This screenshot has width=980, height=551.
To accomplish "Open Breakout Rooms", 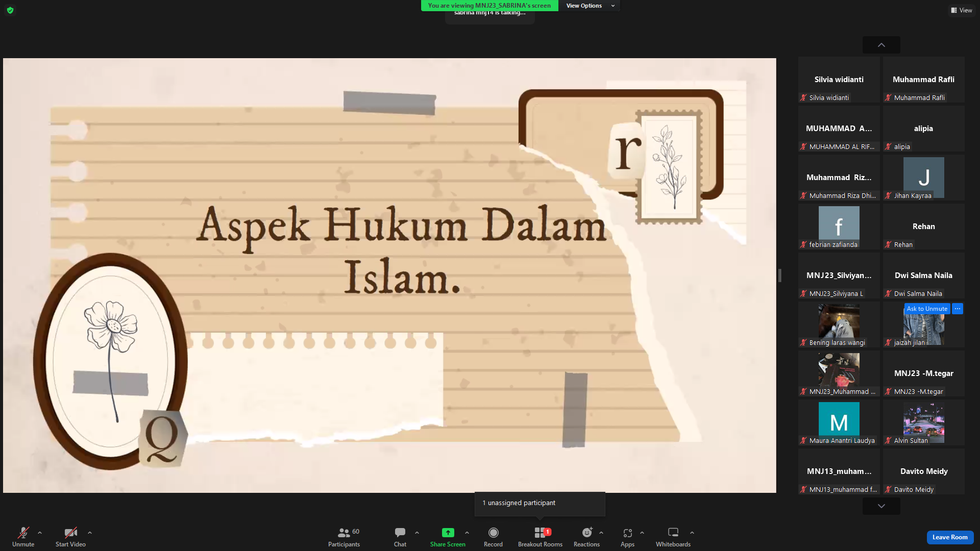I will click(x=540, y=537).
